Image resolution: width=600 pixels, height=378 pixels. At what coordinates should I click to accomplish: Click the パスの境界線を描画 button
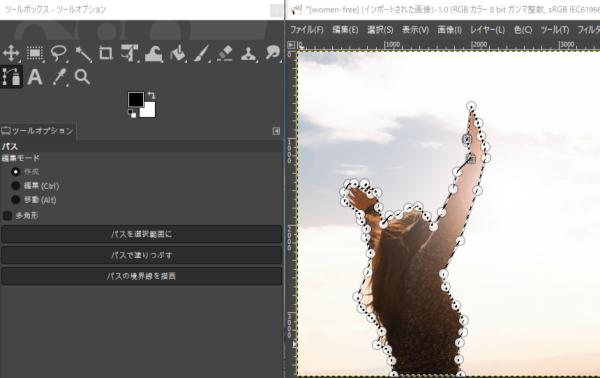click(x=142, y=276)
